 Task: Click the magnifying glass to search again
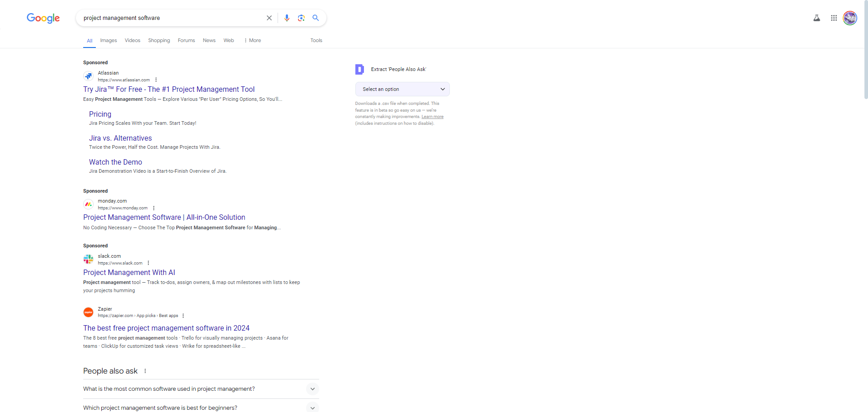pos(316,18)
